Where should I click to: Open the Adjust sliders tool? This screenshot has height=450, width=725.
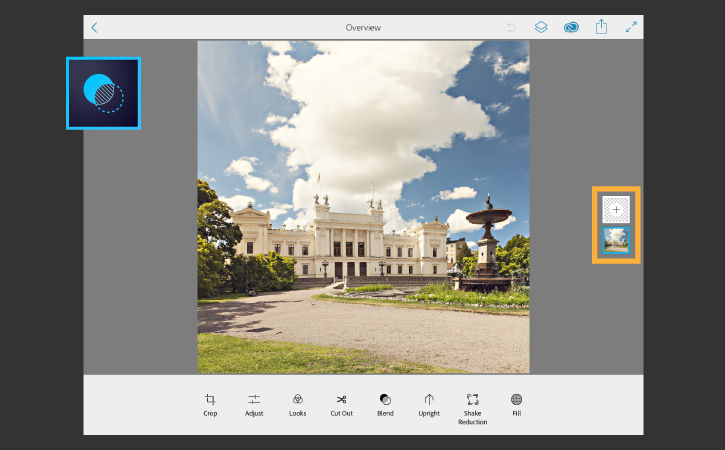[254, 405]
